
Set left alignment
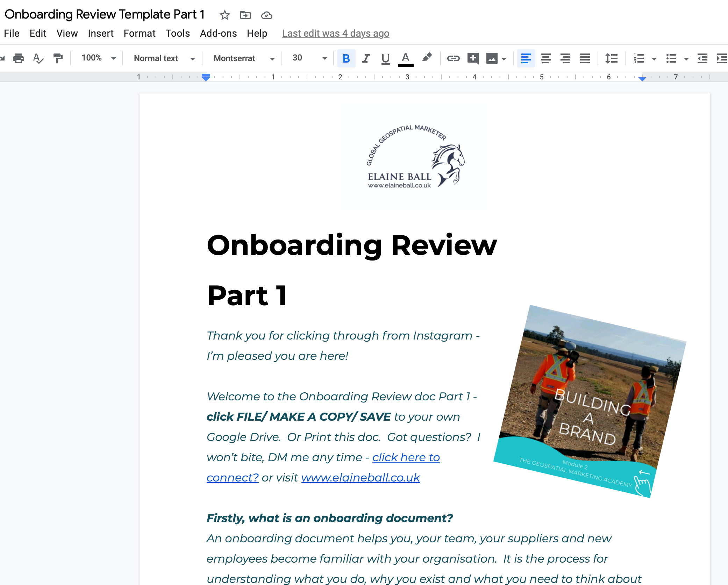coord(526,58)
